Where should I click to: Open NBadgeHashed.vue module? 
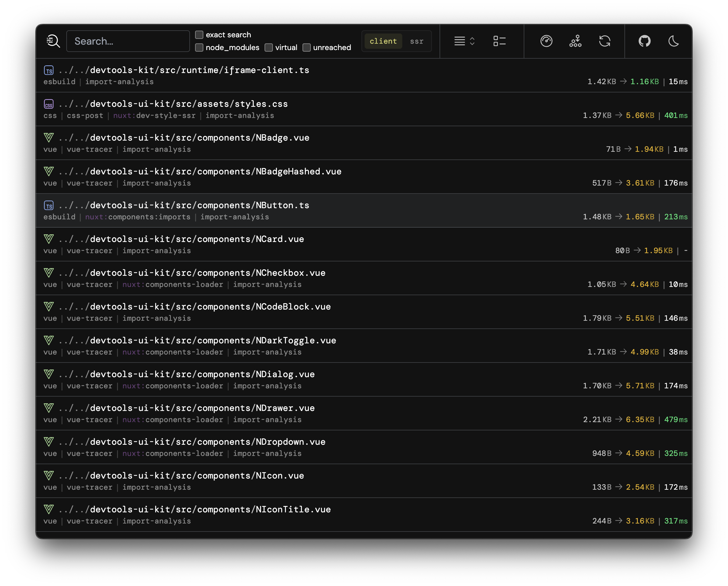(x=364, y=177)
